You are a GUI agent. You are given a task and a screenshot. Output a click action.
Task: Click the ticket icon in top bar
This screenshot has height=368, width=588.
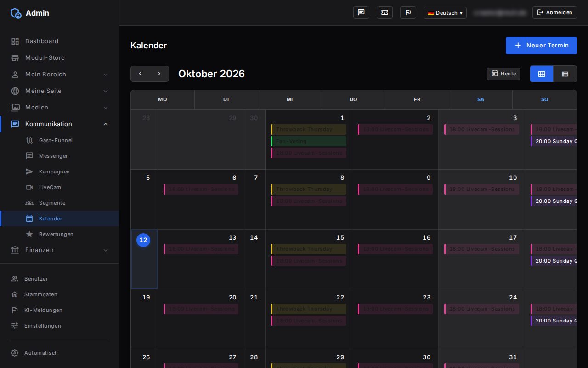click(x=384, y=12)
